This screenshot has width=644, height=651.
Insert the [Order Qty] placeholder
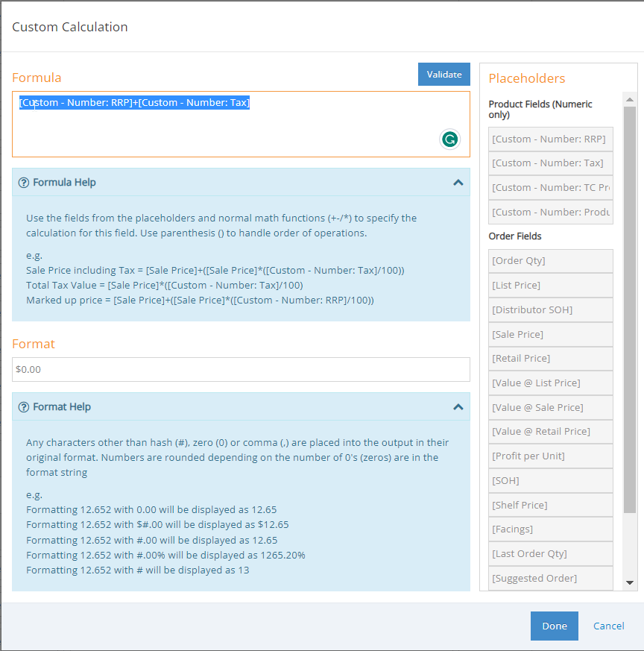click(551, 261)
